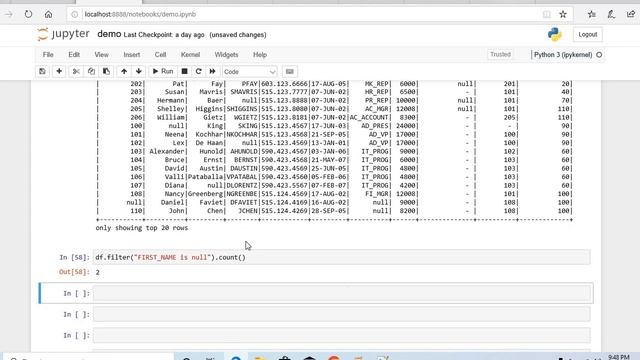Click the add notes pen icon
This screenshot has height=360, width=640.
pyautogui.click(x=611, y=14)
